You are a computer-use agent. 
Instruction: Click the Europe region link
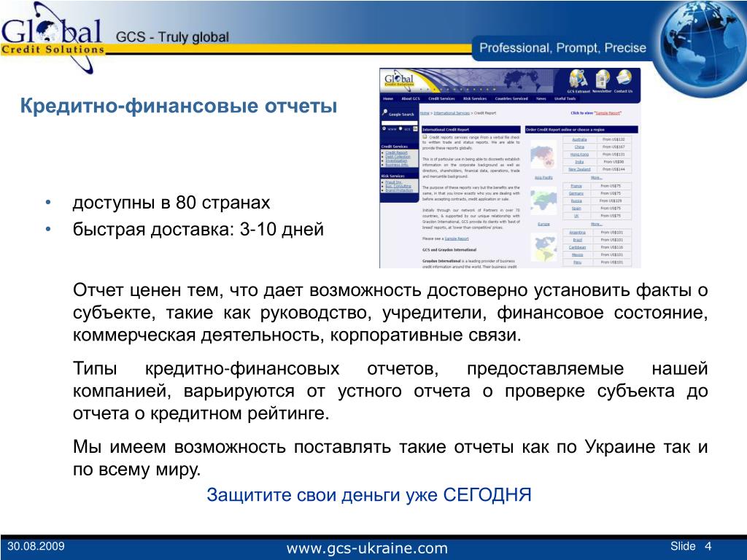click(543, 223)
